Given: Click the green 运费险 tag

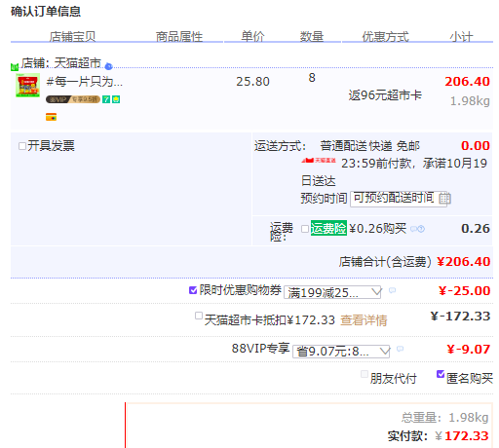Looking at the screenshot, I should 328,228.
